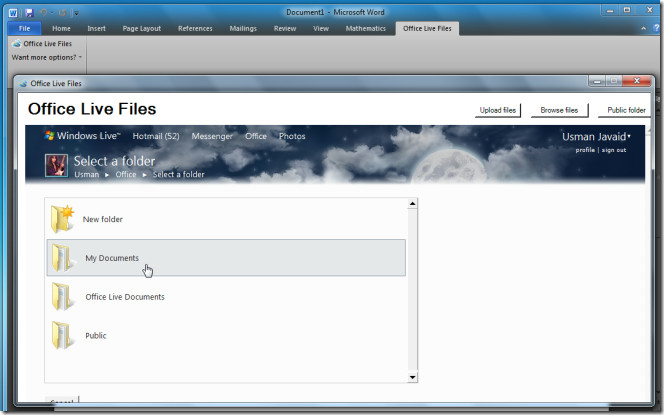The image size is (664, 415).
Task: Select the New folder item
Action: (x=226, y=219)
